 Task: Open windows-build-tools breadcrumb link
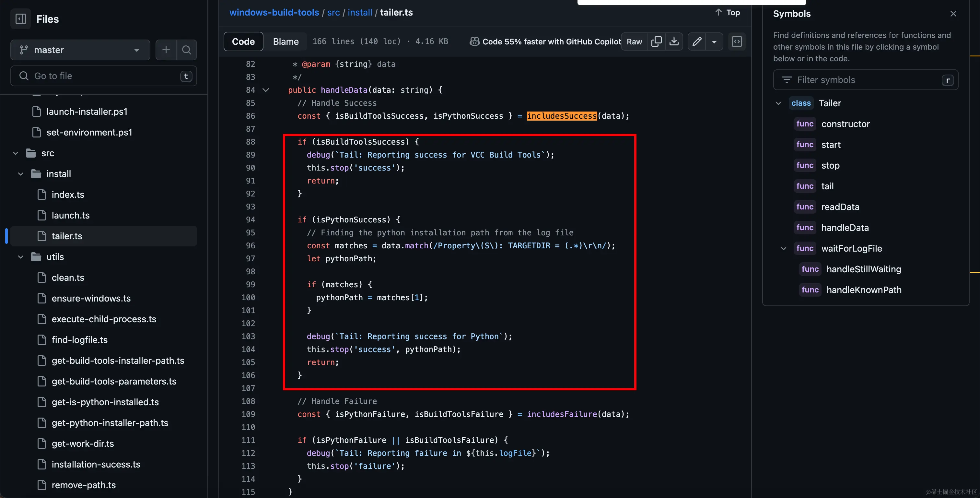(274, 12)
